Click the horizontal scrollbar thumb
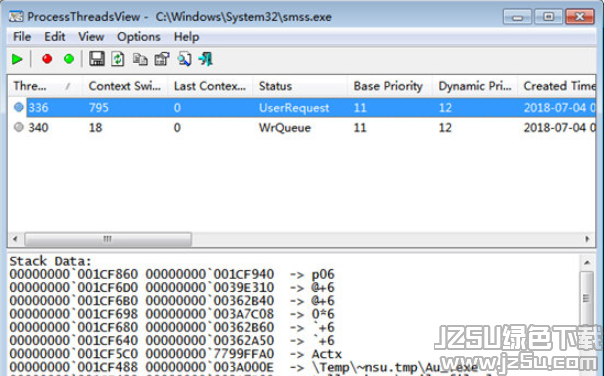 click(108, 239)
